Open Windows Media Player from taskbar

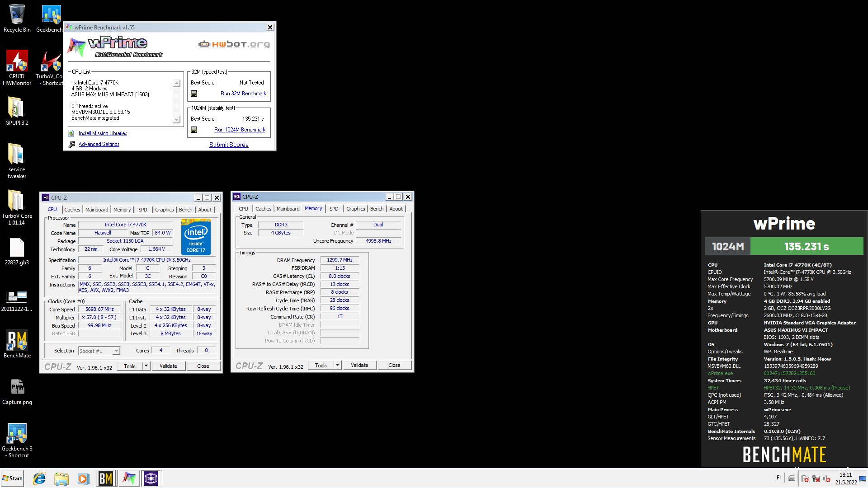click(x=83, y=479)
